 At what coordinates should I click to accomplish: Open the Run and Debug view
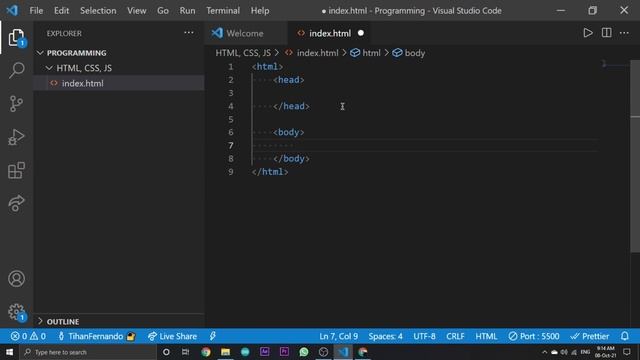point(16,137)
